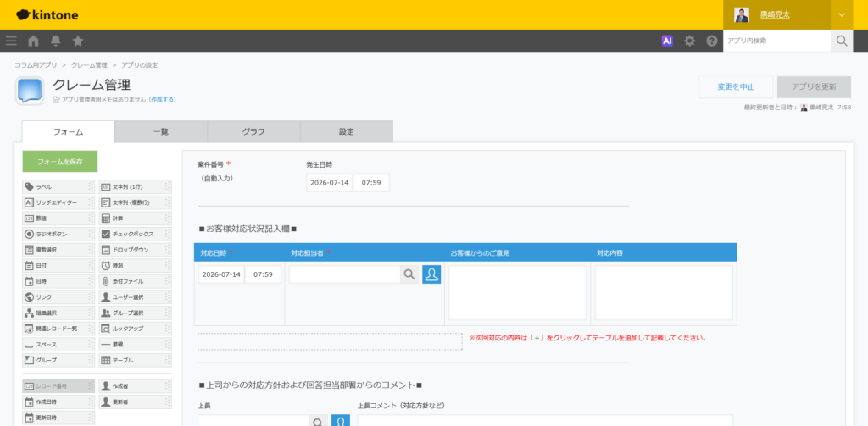
Task: Click the クレーム管理 app speech bubble icon
Action: (x=30, y=91)
